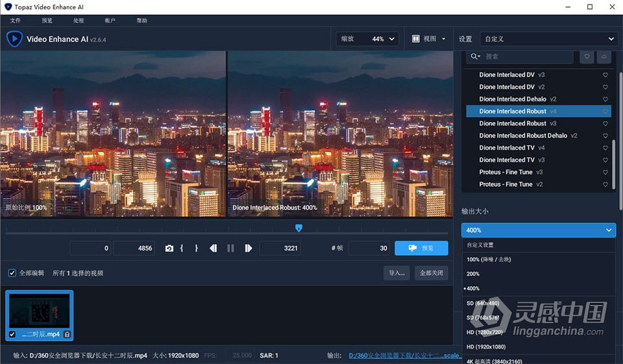Favorite Dione Interlaced Dehalo v2

(605, 99)
